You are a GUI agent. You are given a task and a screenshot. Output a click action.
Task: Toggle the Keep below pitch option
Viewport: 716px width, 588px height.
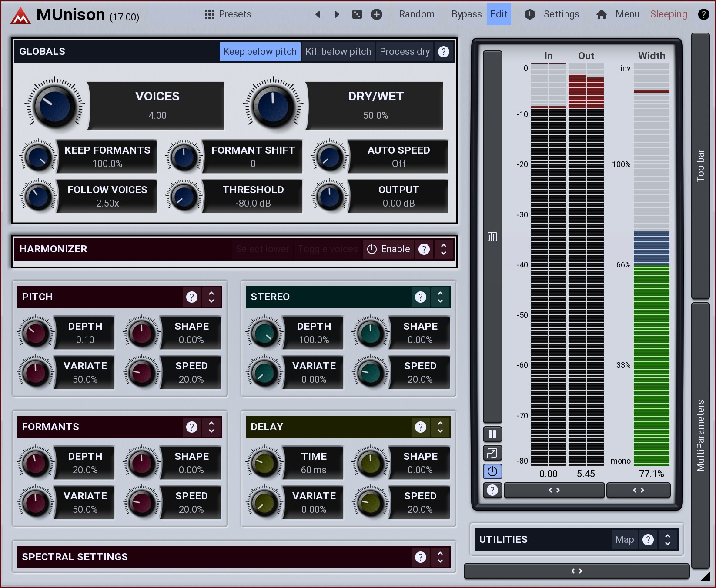260,52
